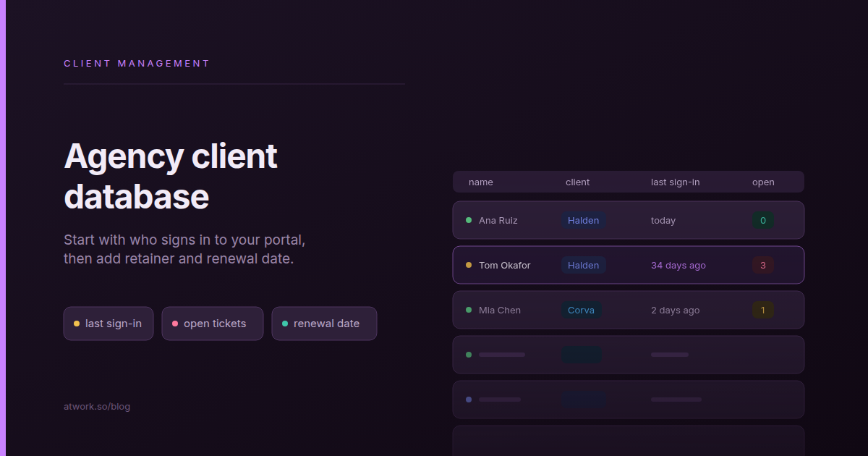Click the pink dot in open tickets chip
The width and height of the screenshot is (868, 456).
(175, 324)
